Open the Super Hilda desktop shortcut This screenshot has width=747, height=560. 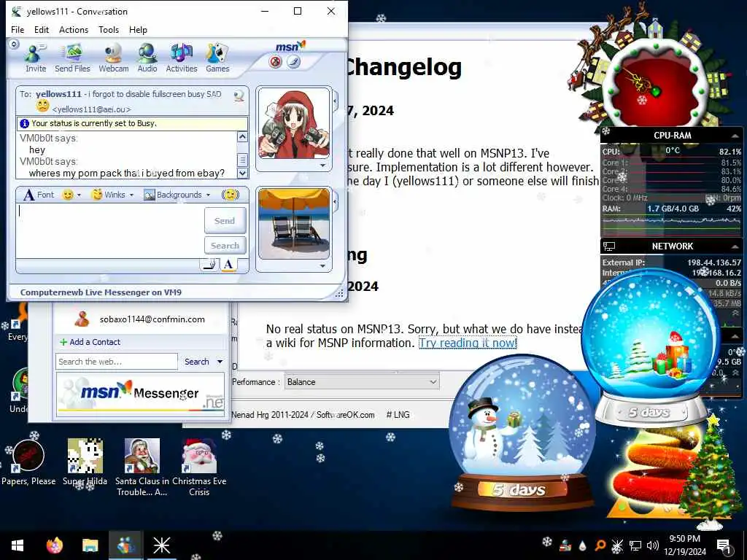coord(85,462)
